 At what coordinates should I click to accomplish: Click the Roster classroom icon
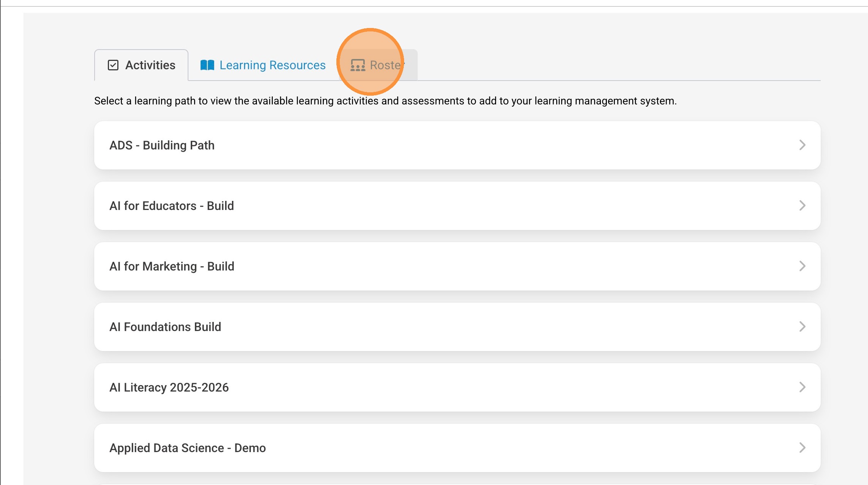358,65
